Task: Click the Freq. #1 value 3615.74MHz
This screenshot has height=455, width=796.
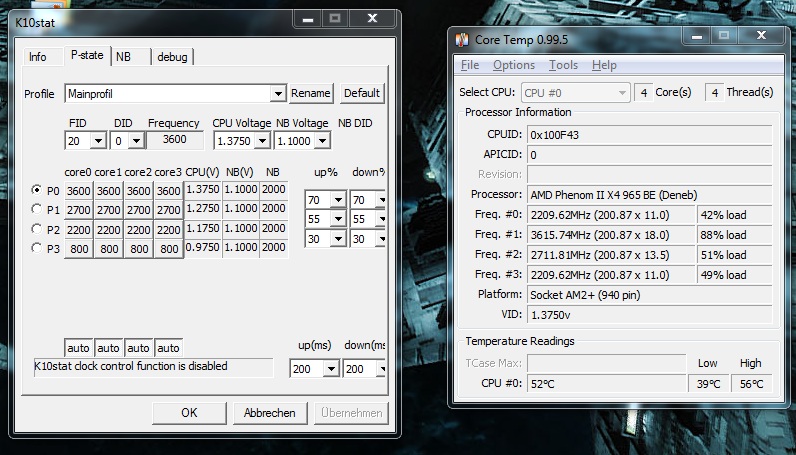Action: point(611,235)
